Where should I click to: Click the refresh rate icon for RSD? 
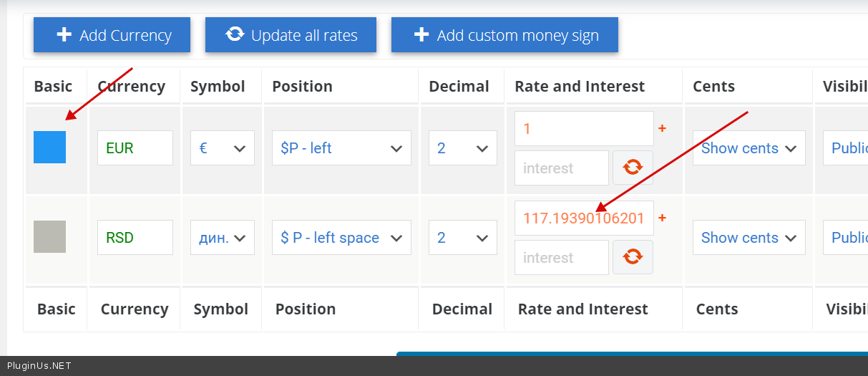[633, 257]
